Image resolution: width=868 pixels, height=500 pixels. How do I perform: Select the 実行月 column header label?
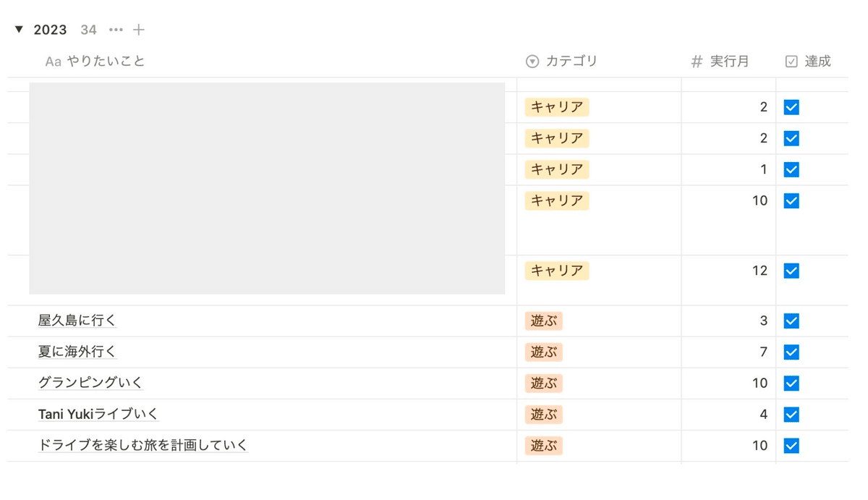point(729,62)
